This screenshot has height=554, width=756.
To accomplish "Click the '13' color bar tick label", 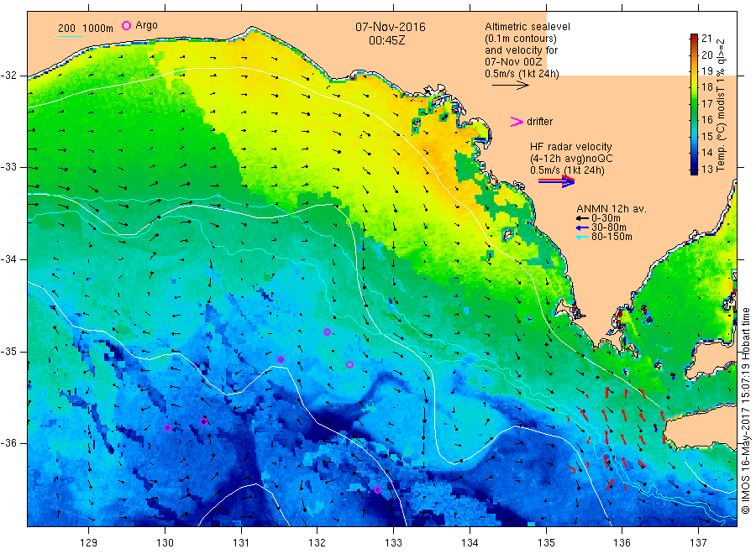I will [706, 169].
